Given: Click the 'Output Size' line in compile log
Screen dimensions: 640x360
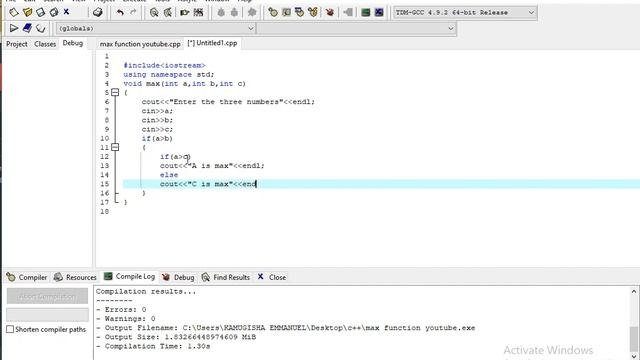Looking at the screenshot, I should click(x=176, y=337).
